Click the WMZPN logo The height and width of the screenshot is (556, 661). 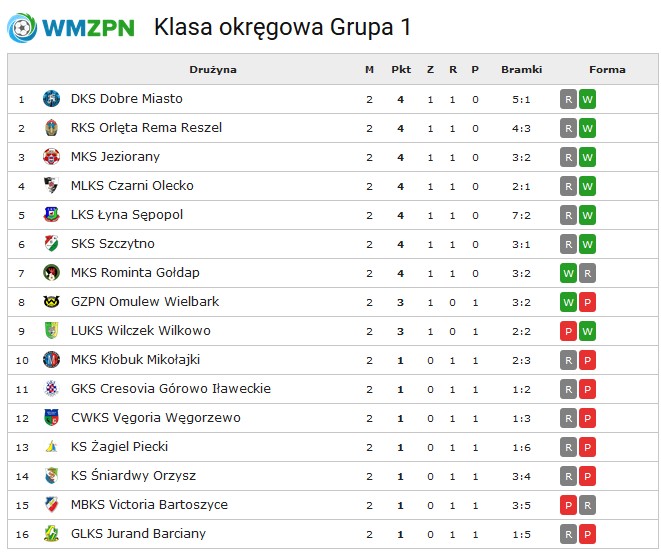(71, 28)
